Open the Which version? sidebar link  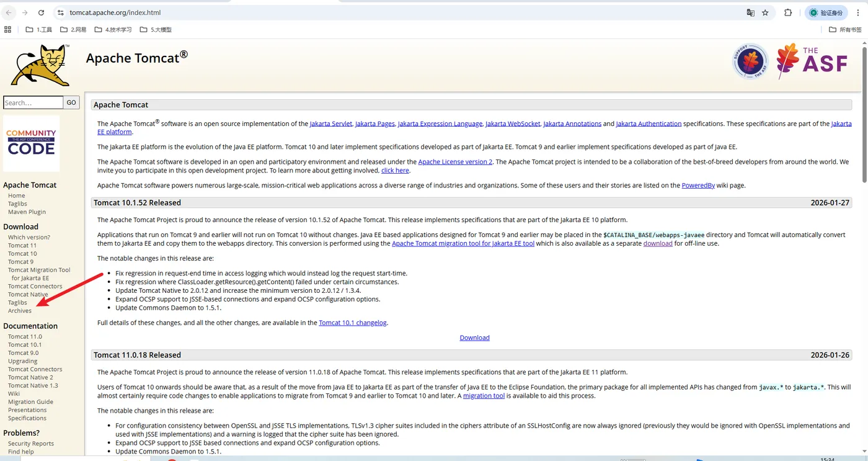coord(29,237)
